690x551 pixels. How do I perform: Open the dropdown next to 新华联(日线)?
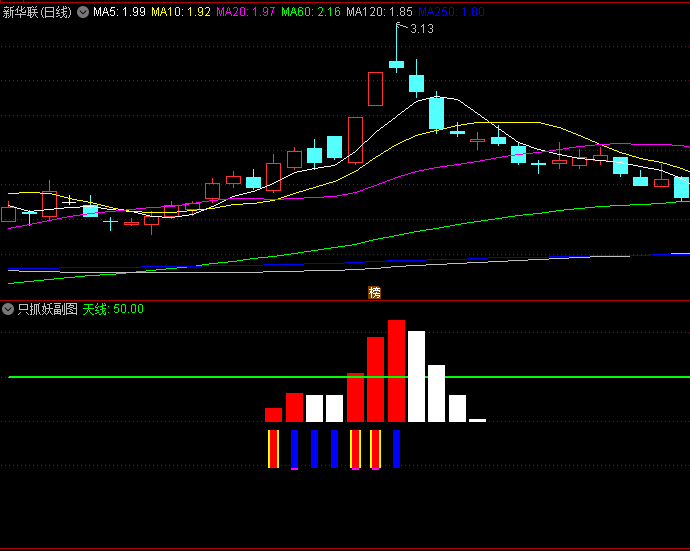[x=83, y=12]
